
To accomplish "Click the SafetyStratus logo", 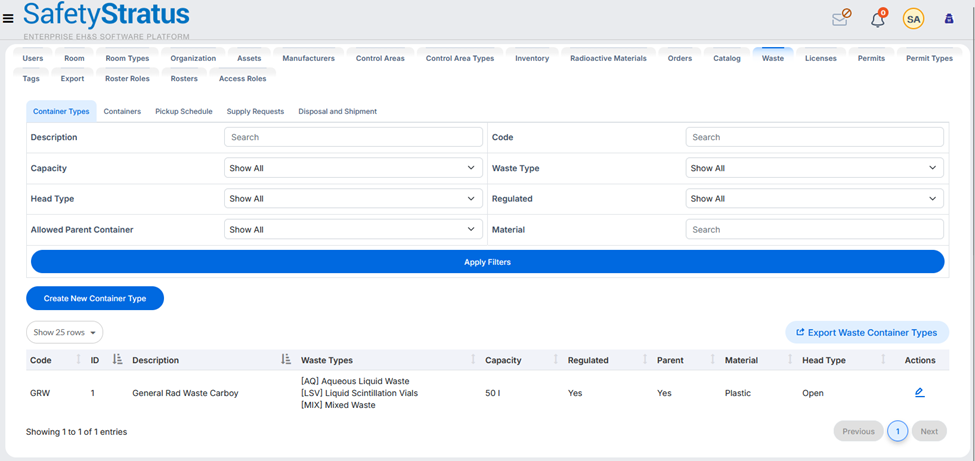I will [106, 21].
